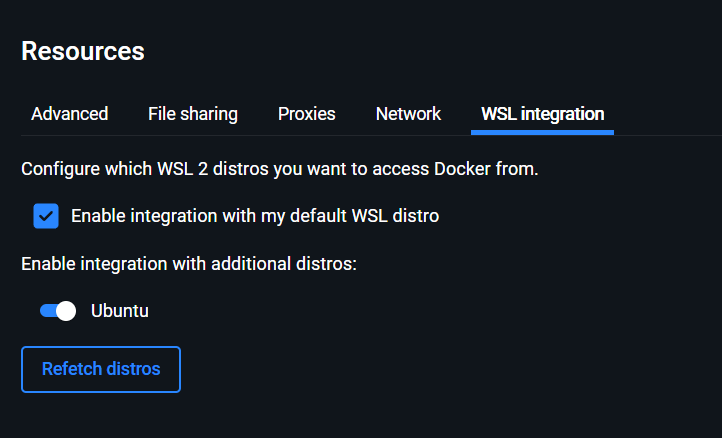Image resolution: width=722 pixels, height=438 pixels.
Task: Switch to the File sharing tab
Action: click(193, 114)
